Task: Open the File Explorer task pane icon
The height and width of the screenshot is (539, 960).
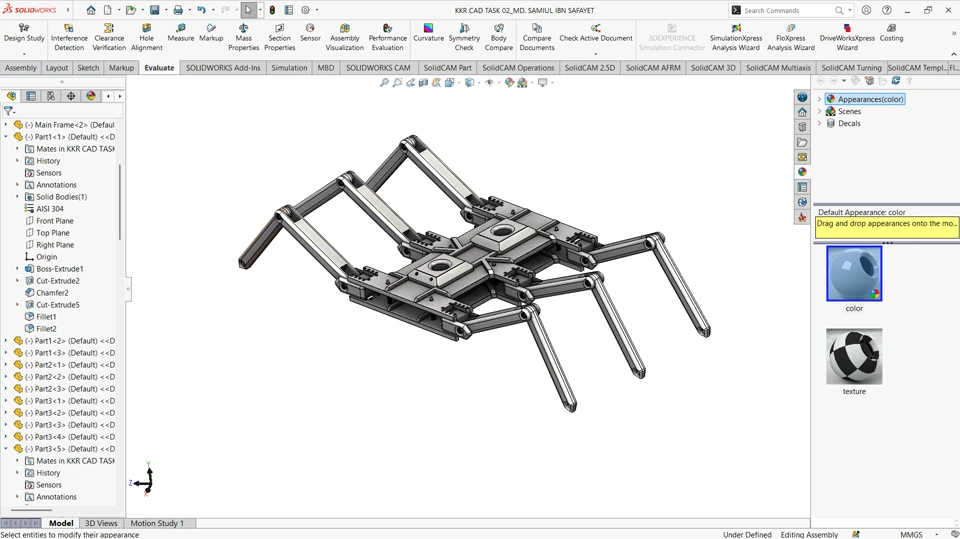Action: [x=802, y=142]
